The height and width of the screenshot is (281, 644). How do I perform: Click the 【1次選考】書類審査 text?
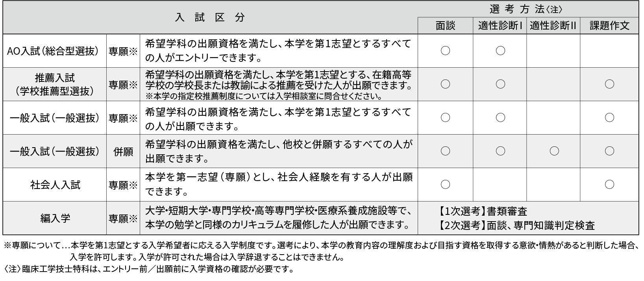(482, 211)
